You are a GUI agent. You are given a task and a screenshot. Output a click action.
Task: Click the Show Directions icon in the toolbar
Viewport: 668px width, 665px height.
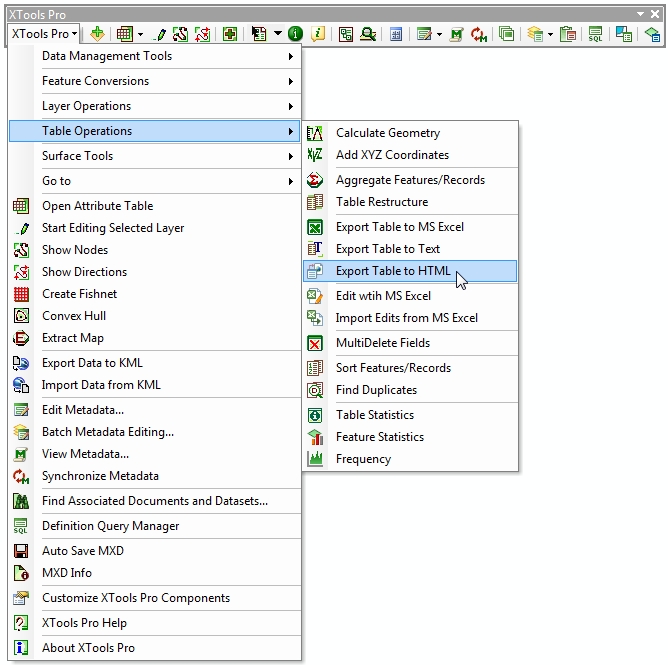tap(202, 34)
